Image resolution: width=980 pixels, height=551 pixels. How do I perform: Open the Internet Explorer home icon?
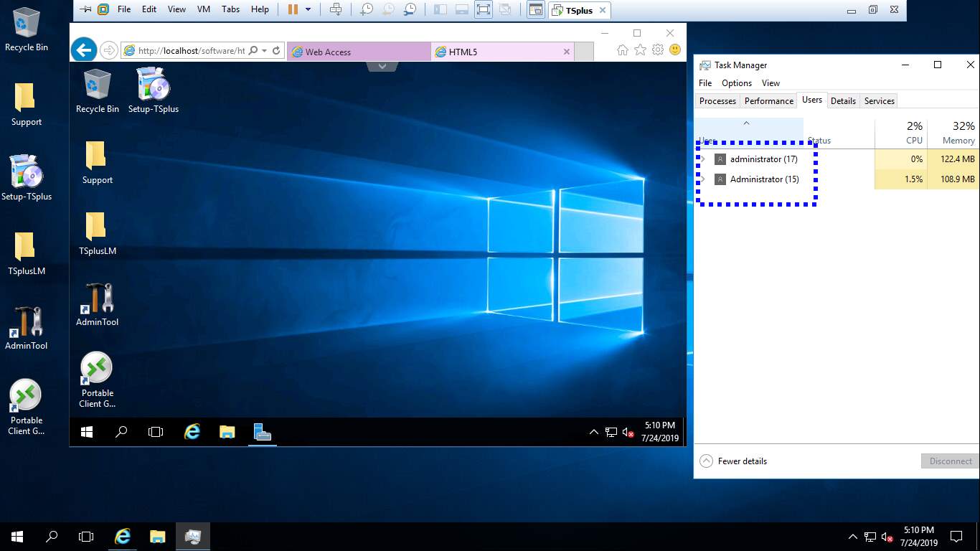(623, 50)
